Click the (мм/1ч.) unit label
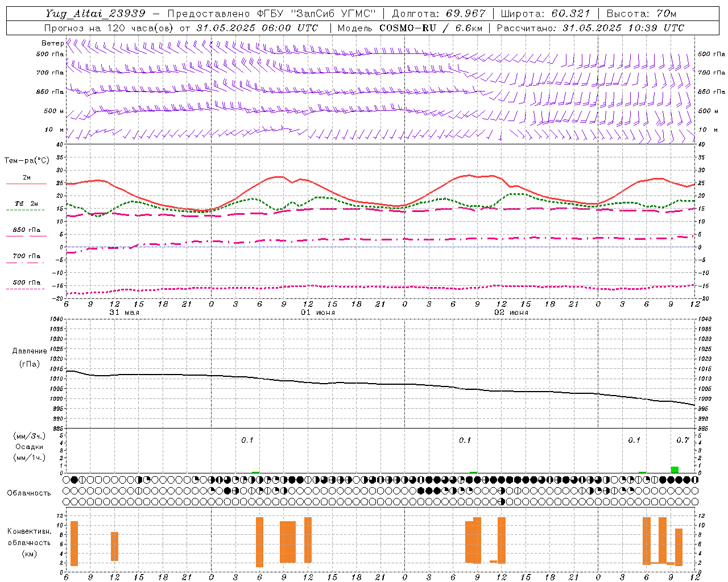Screen dimensions: 728x582 click(x=30, y=458)
